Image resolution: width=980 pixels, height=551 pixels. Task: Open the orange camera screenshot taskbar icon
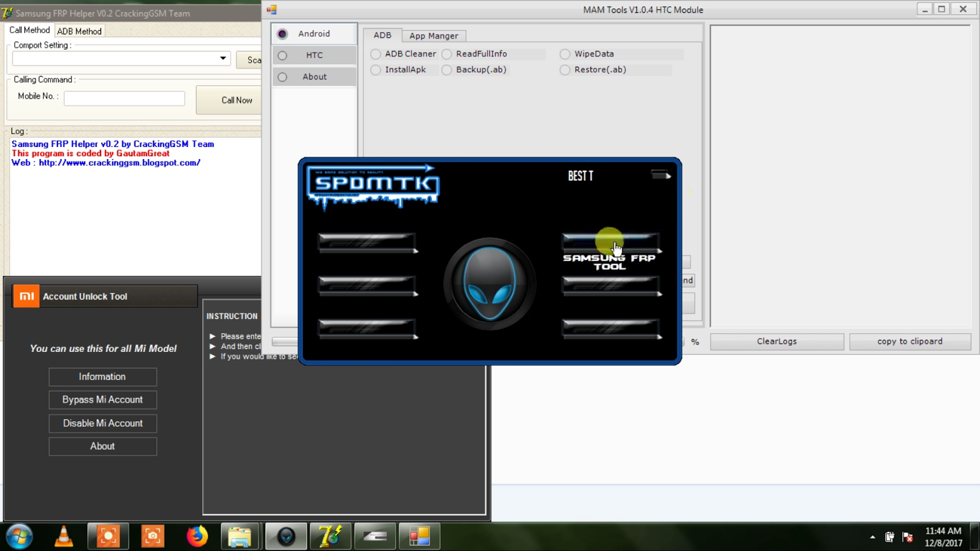153,536
